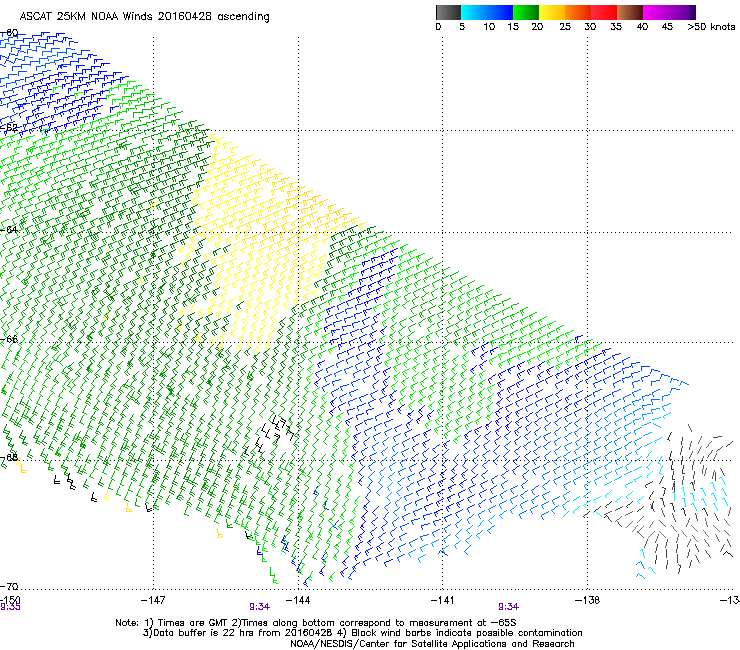Click the '-144' longitude axis label
Image resolution: width=740 pixels, height=650 pixels.
click(x=298, y=600)
